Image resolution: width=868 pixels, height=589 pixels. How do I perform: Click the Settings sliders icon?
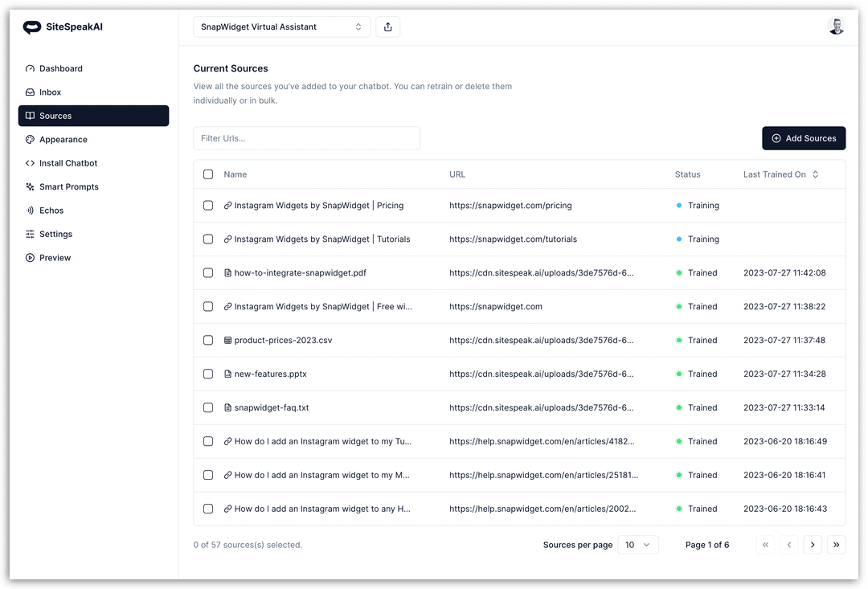click(30, 234)
